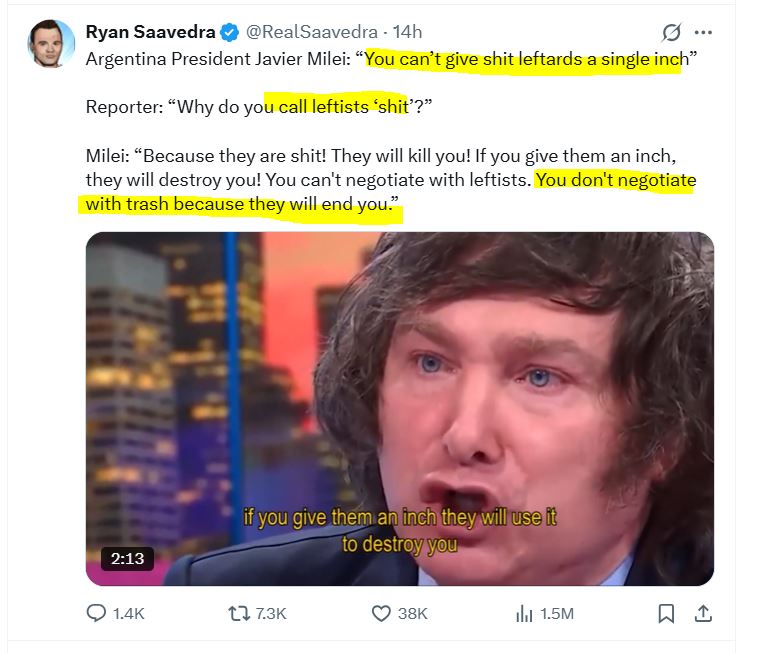
Task: Click the Ryan Saavedra display name
Action: pyautogui.click(x=150, y=32)
